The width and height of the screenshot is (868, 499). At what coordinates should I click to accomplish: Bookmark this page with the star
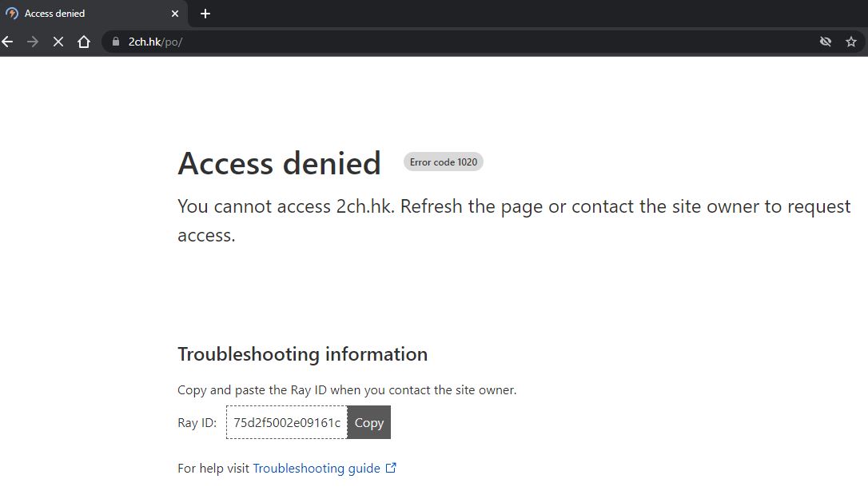[x=851, y=42]
